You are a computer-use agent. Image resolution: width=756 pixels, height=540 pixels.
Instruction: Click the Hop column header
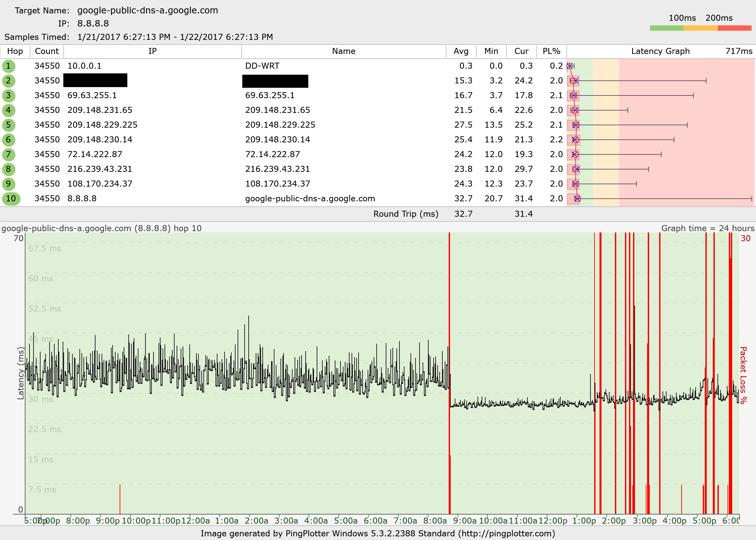(x=15, y=51)
